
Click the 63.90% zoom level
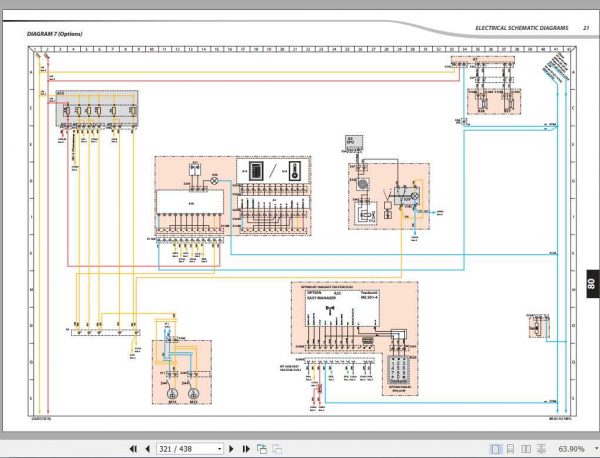[572, 449]
